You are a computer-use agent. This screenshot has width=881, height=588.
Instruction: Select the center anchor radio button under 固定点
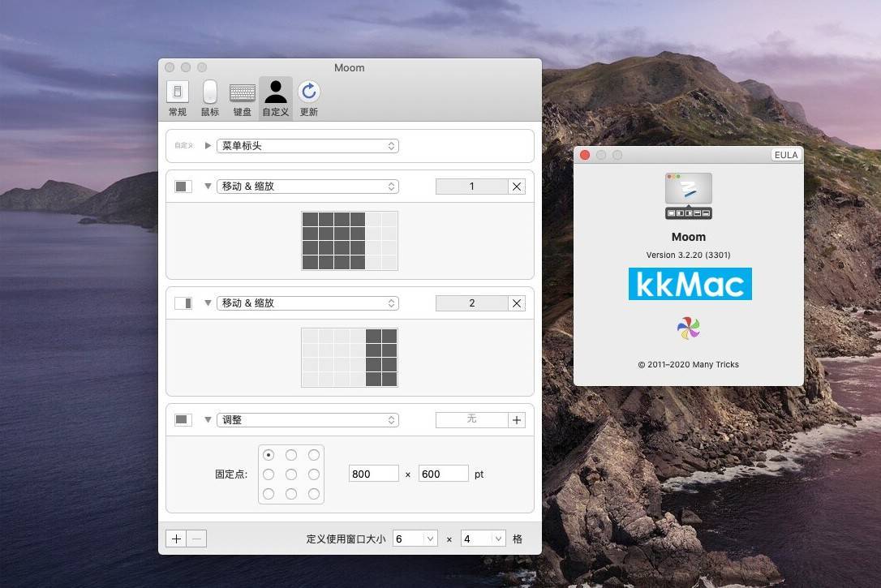point(291,474)
